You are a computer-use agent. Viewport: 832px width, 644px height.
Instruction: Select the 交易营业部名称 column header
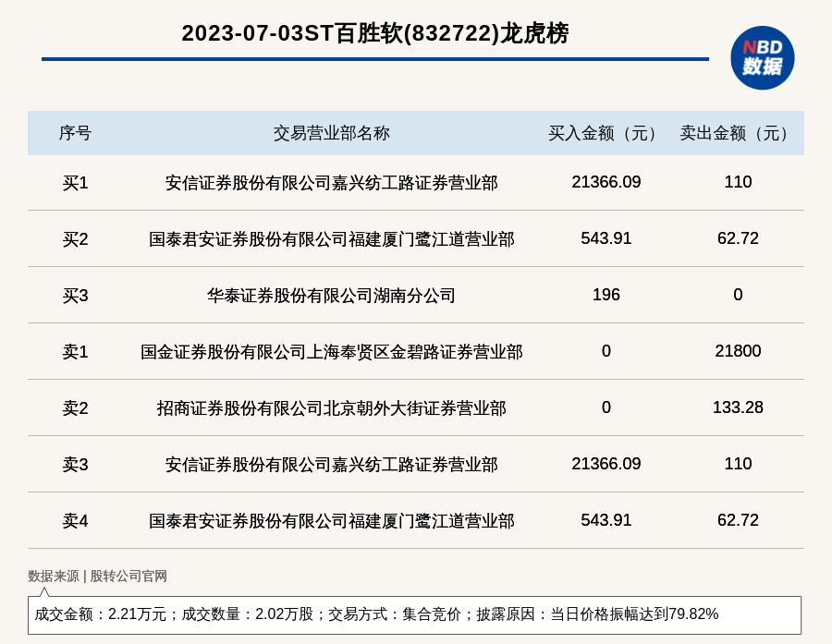332,133
